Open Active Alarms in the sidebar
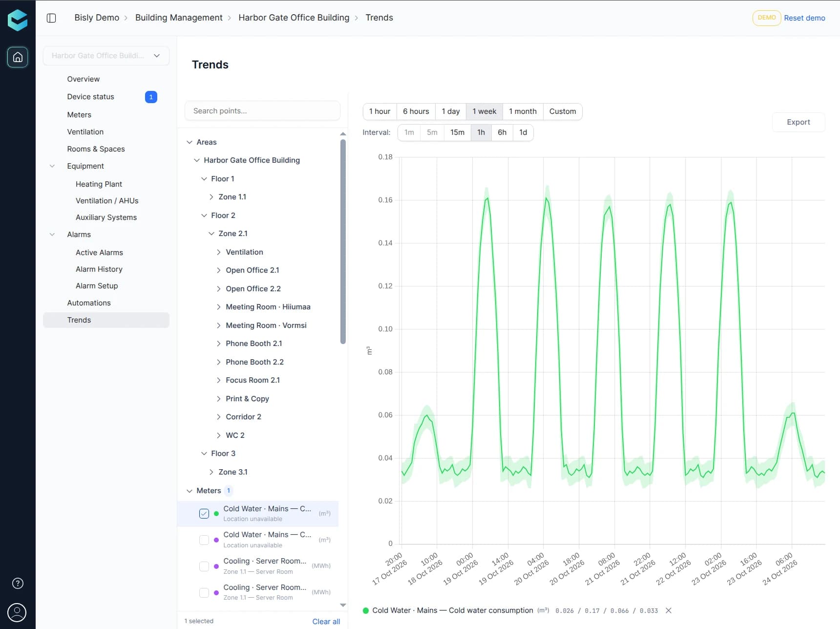The height and width of the screenshot is (629, 840). coord(99,253)
